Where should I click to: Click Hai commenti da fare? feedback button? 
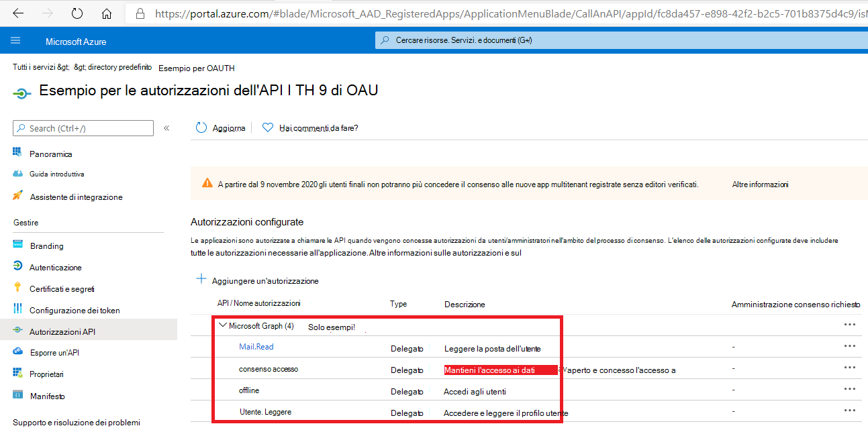(310, 127)
